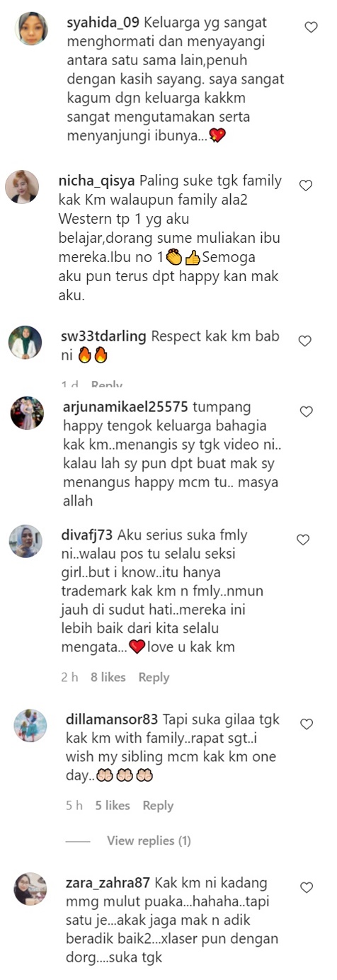The width and height of the screenshot is (337, 980).
Task: Reply to dillamansor83's comment
Action: click(158, 805)
